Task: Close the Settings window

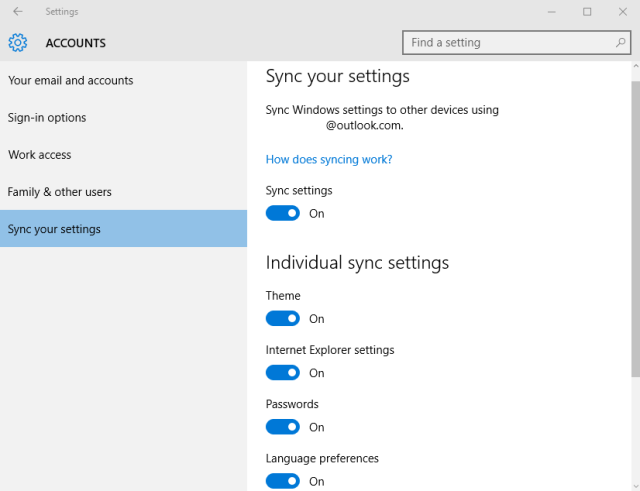Action: pos(622,12)
